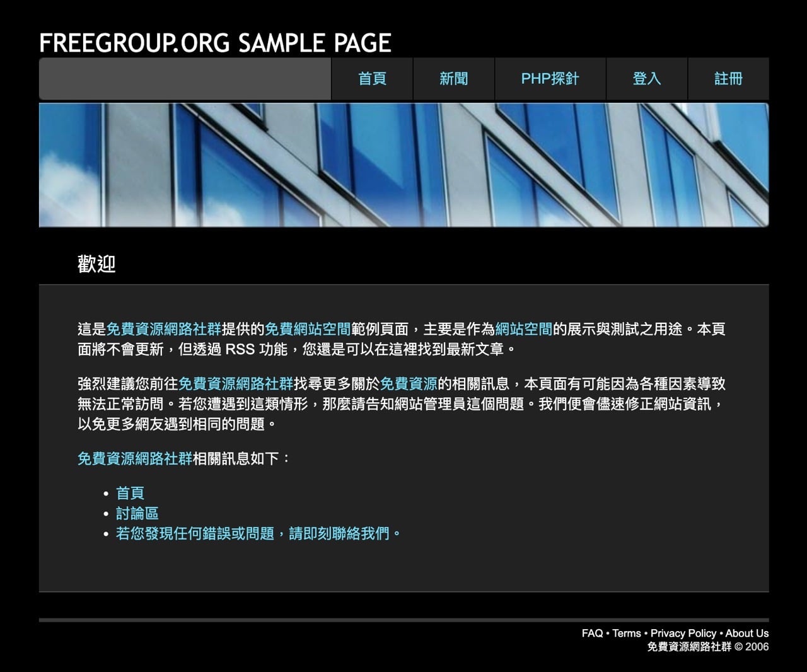Follow the 網站空間 link before 的展示與測試
807x672 pixels.
click(x=524, y=329)
